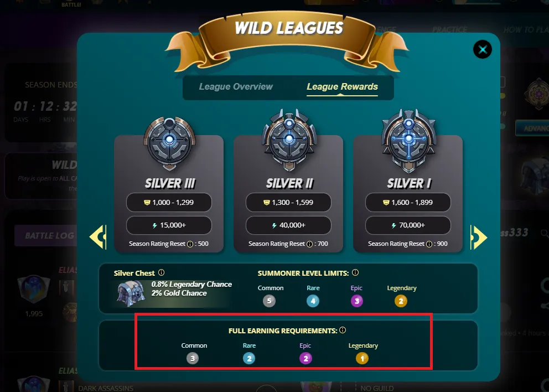The height and width of the screenshot is (392, 549).
Task: Click the Epic level 3 summoner limit badge
Action: click(357, 301)
